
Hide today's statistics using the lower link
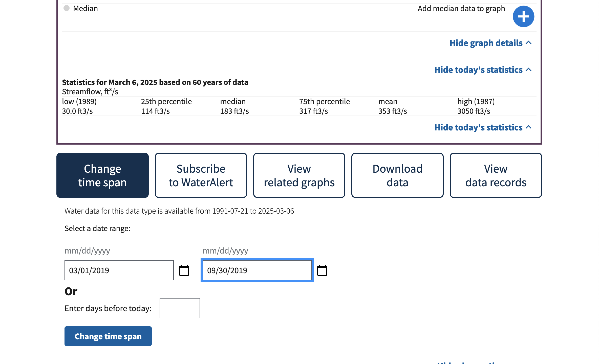483,127
